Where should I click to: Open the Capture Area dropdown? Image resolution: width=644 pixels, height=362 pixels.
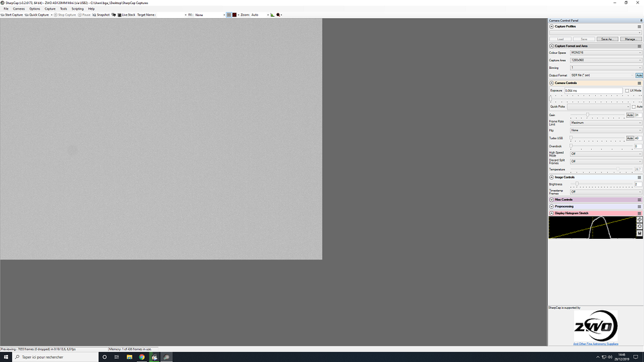click(606, 61)
